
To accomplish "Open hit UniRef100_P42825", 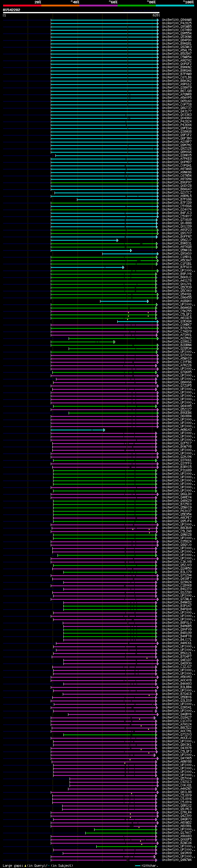I will coord(177,23).
